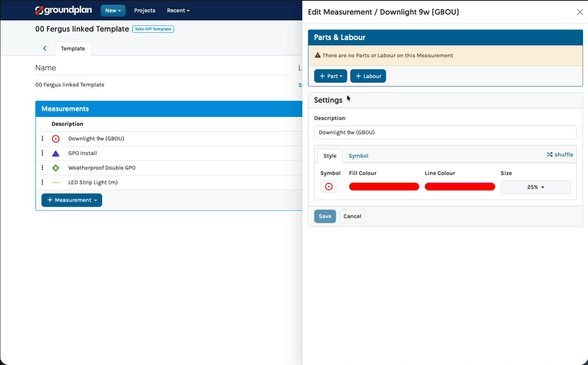Click the Description text field
The image size is (588, 365).
pyautogui.click(x=445, y=133)
